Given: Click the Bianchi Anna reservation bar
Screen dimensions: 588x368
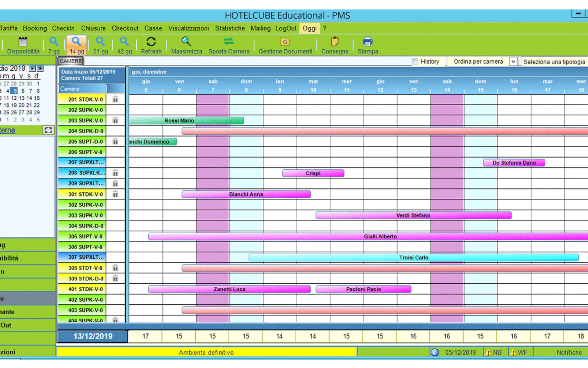Looking at the screenshot, I should coord(246,194).
